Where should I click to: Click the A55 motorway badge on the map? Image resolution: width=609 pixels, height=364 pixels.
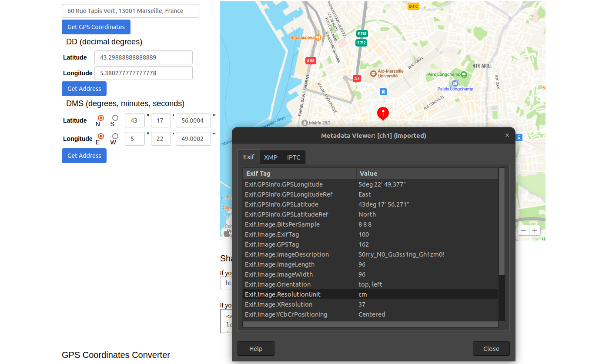311,61
